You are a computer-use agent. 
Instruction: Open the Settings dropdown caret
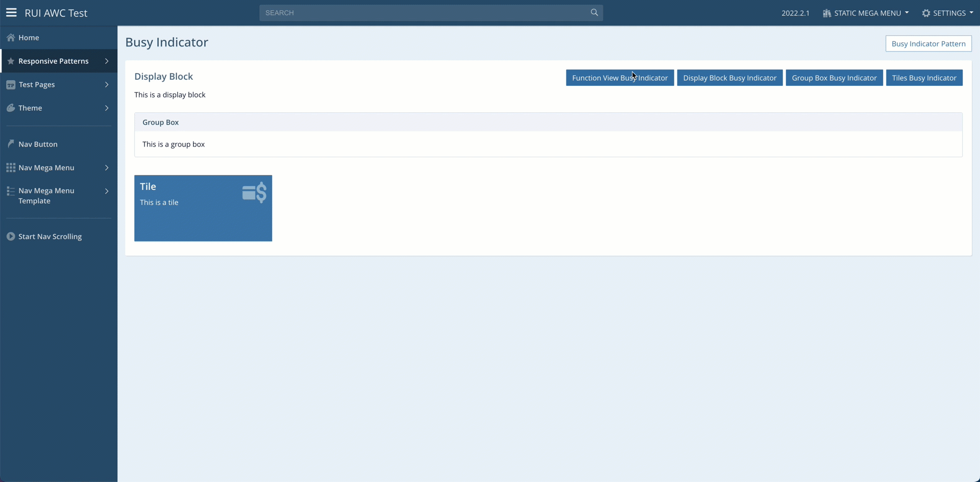tap(971, 13)
